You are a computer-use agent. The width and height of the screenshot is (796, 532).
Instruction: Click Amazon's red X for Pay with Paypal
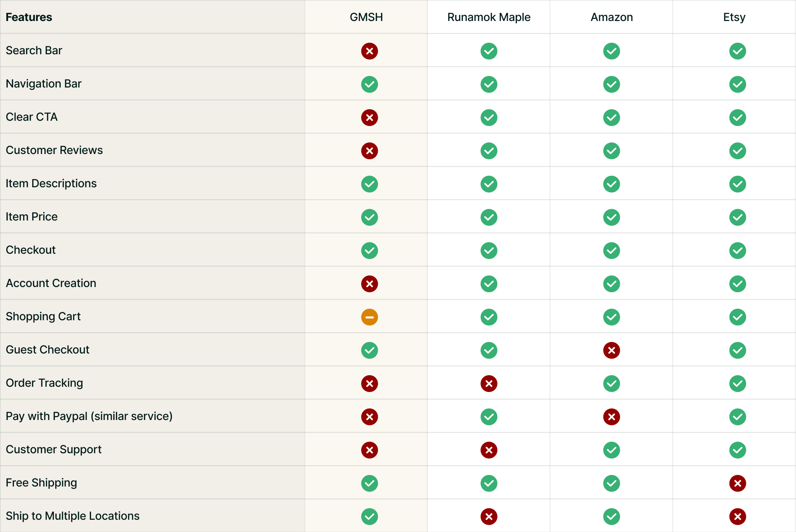(611, 417)
